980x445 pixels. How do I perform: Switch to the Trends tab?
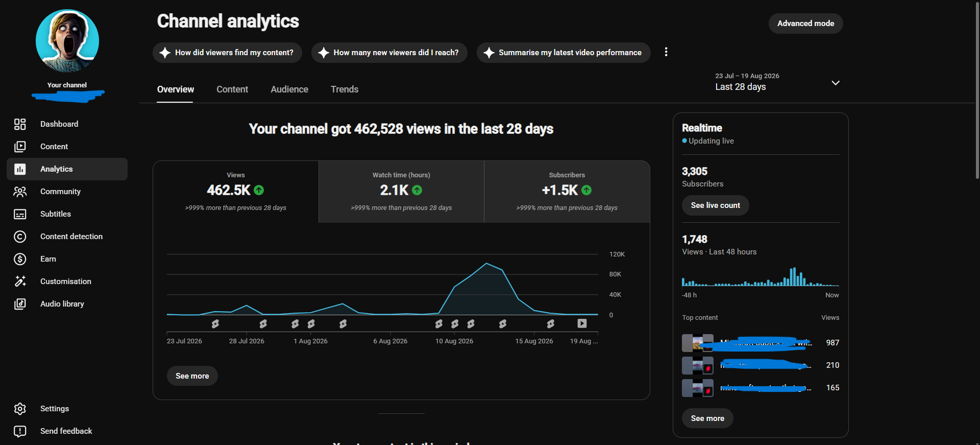[x=345, y=89]
